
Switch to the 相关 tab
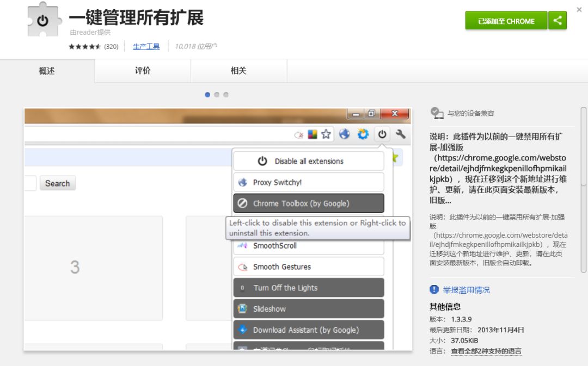pyautogui.click(x=239, y=71)
